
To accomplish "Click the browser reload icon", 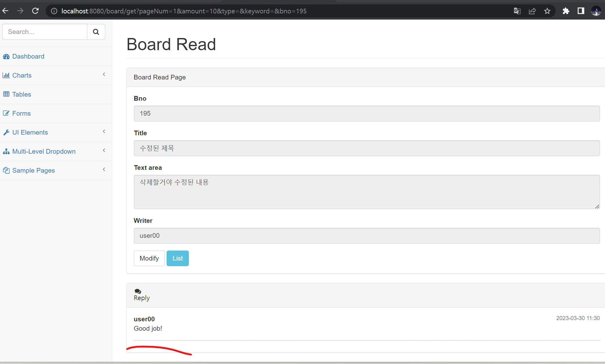I will tap(35, 11).
